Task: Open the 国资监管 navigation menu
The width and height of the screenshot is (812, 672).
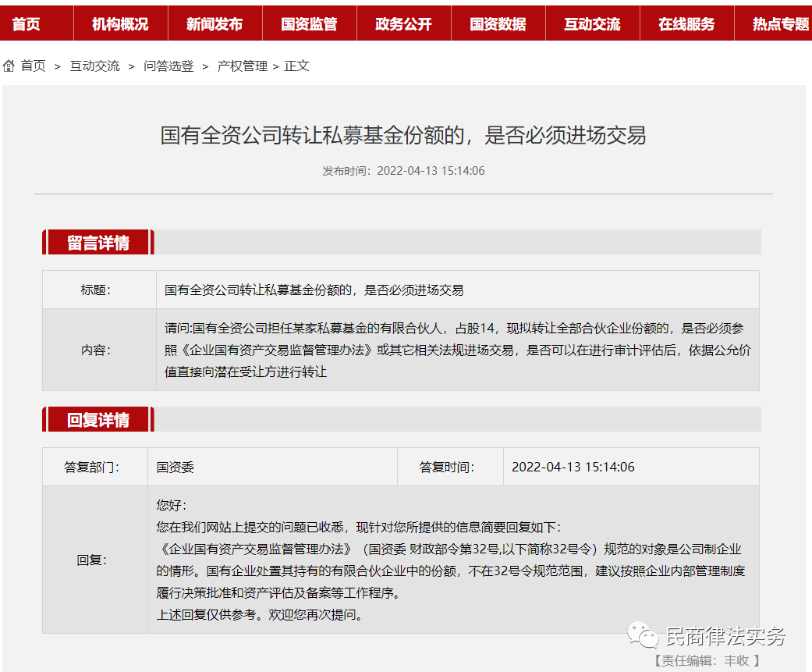Action: pyautogui.click(x=310, y=23)
